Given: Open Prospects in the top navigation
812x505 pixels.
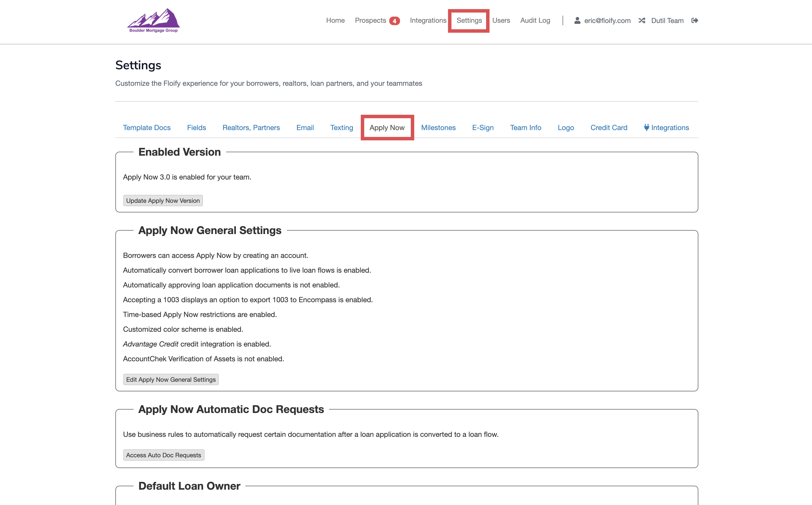Looking at the screenshot, I should [370, 20].
